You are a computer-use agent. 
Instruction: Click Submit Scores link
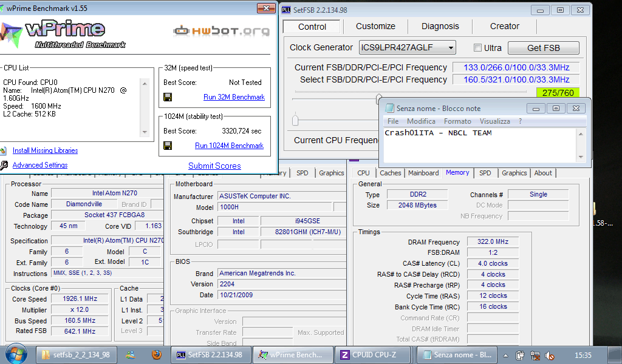(x=214, y=166)
